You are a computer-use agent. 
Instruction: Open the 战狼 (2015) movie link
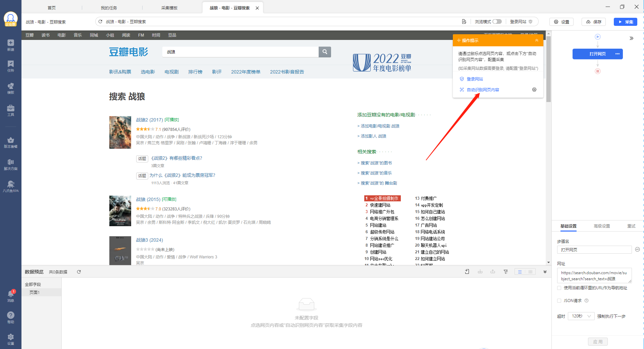coord(148,199)
